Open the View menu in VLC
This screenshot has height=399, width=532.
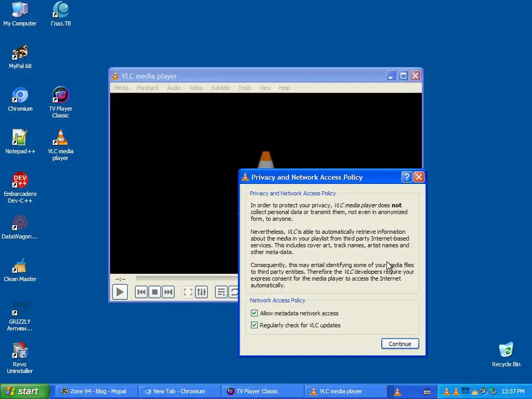coord(265,88)
